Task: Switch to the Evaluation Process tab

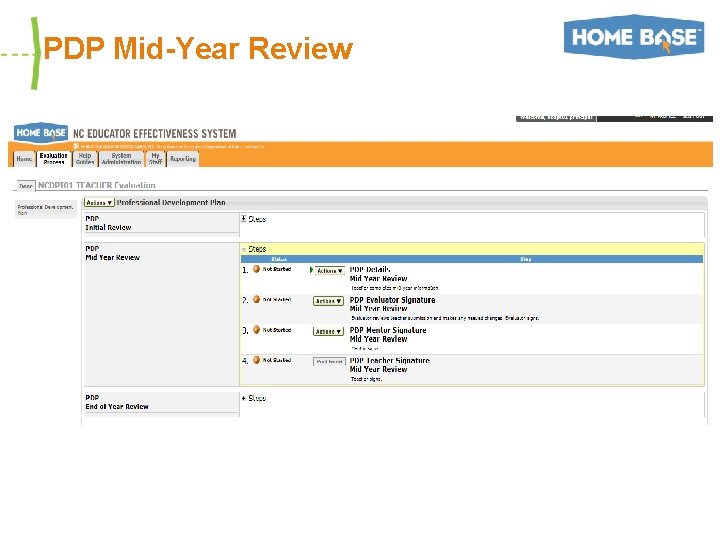Action: 54,158
